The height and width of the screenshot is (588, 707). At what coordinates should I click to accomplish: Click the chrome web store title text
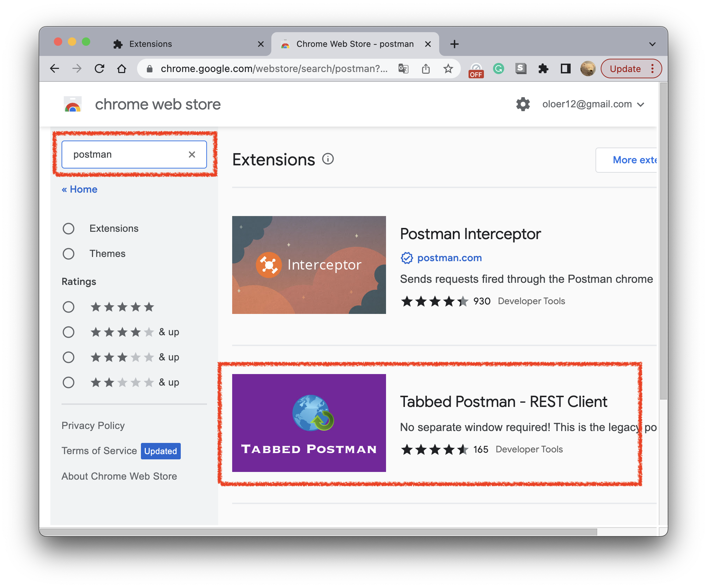[158, 104]
